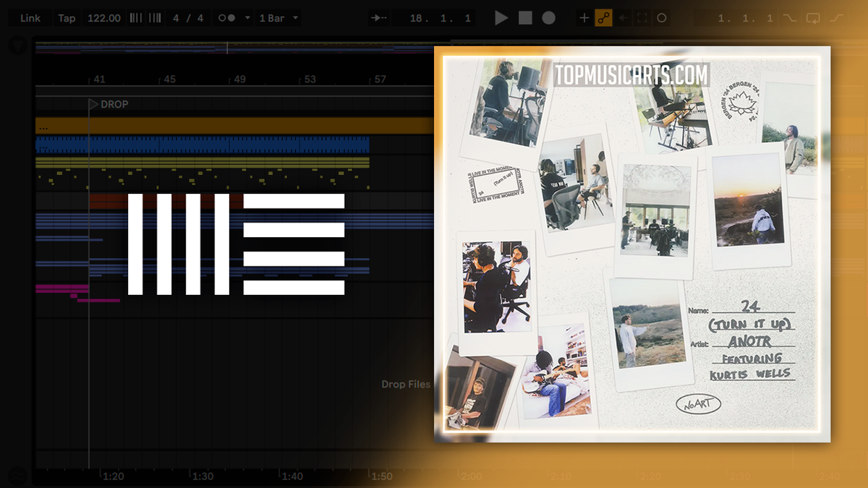This screenshot has height=488, width=868.
Task: Enable the Follow playback icon
Action: [379, 18]
